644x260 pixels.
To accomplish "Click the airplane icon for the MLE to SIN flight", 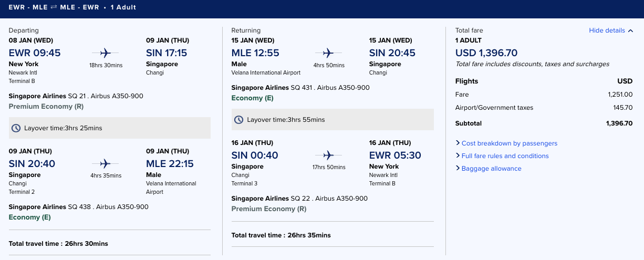I will [x=328, y=53].
